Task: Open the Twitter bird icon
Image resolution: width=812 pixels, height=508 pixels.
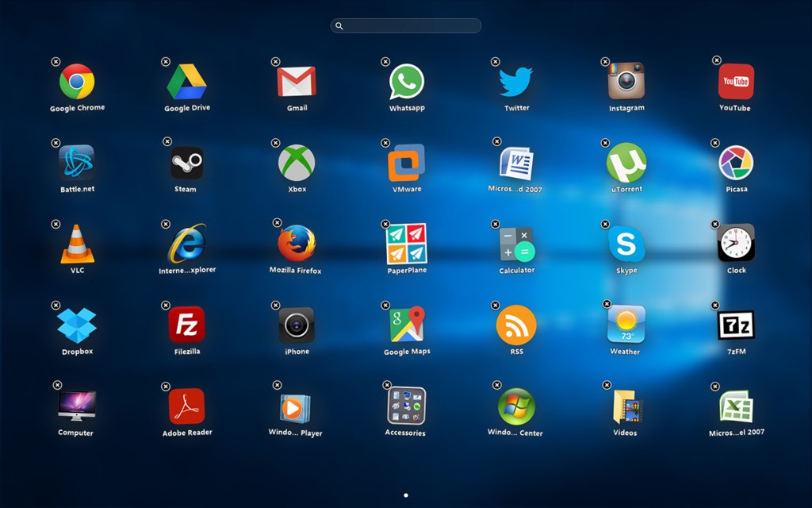Action: [x=515, y=82]
